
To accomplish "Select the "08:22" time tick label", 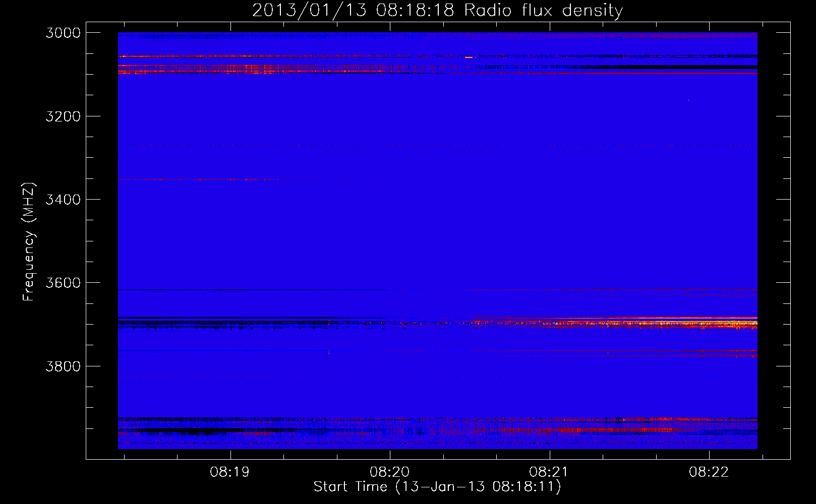I will 709,472.
